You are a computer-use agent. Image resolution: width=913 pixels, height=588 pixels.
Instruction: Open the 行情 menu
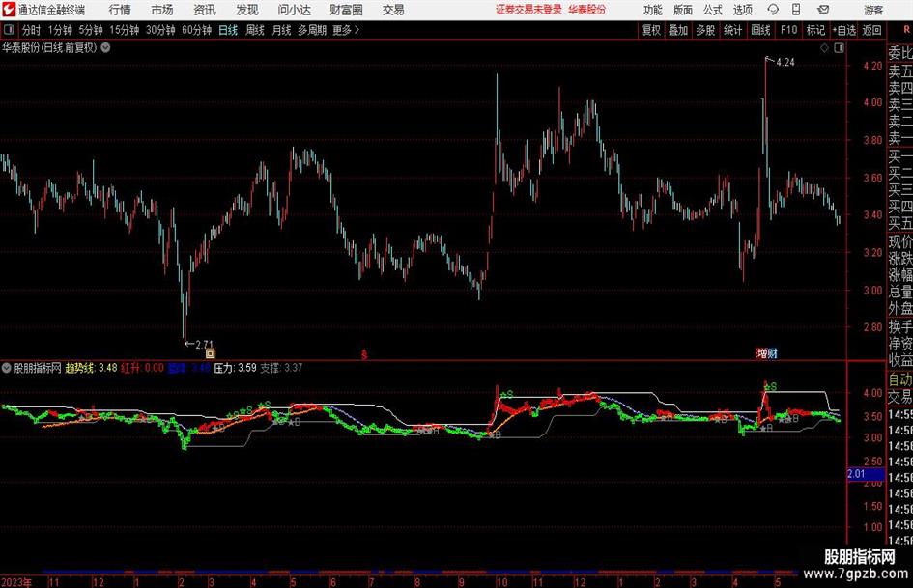[120, 10]
